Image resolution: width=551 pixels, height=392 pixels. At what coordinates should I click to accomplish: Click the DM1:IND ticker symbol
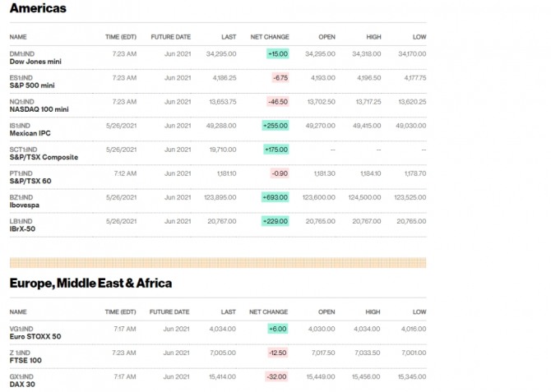pos(21,53)
